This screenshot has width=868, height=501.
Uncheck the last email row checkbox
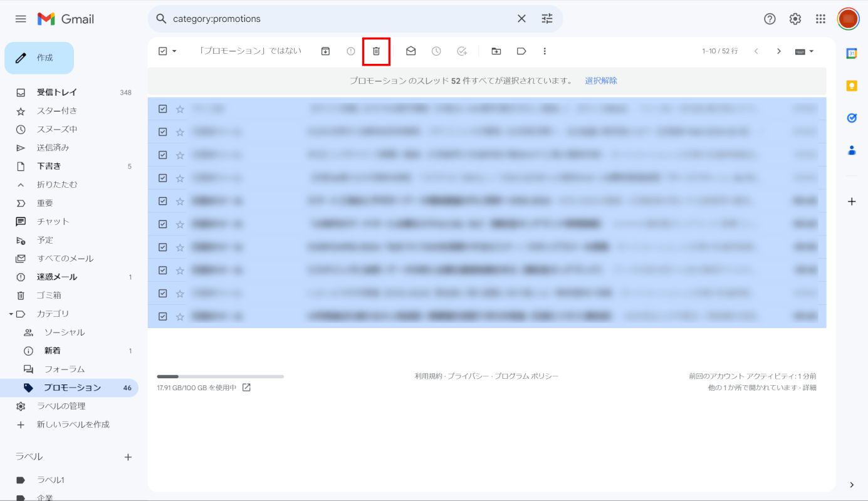point(163,316)
